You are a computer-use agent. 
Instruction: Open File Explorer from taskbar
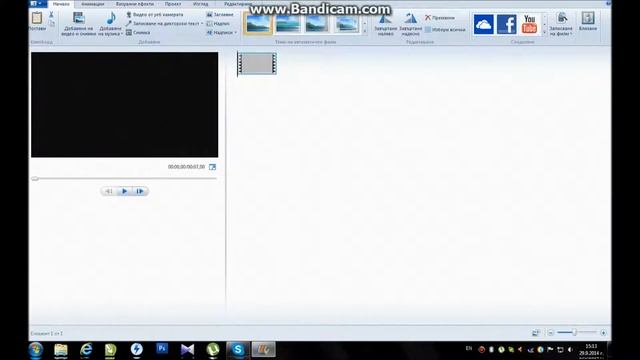[x=61, y=350]
